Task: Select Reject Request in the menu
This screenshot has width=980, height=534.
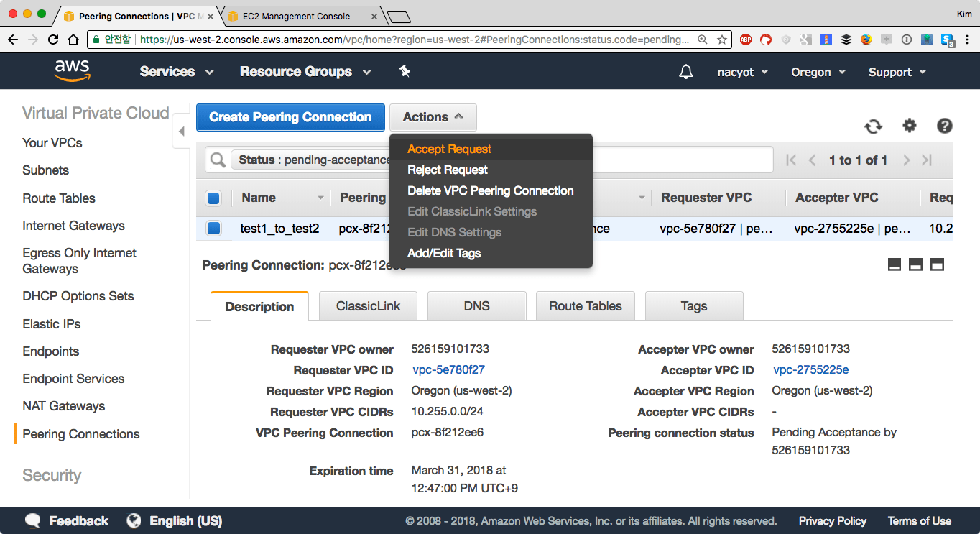Action: click(447, 170)
